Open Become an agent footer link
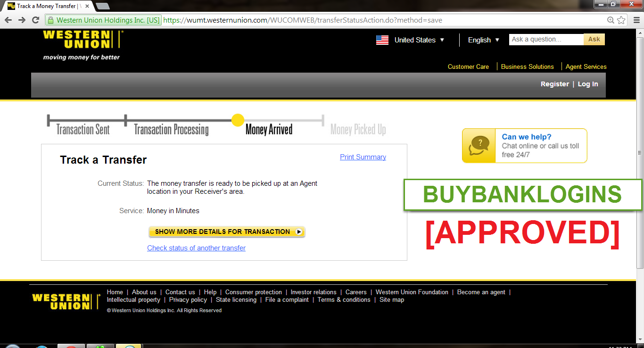This screenshot has height=348, width=644. pyautogui.click(x=481, y=292)
